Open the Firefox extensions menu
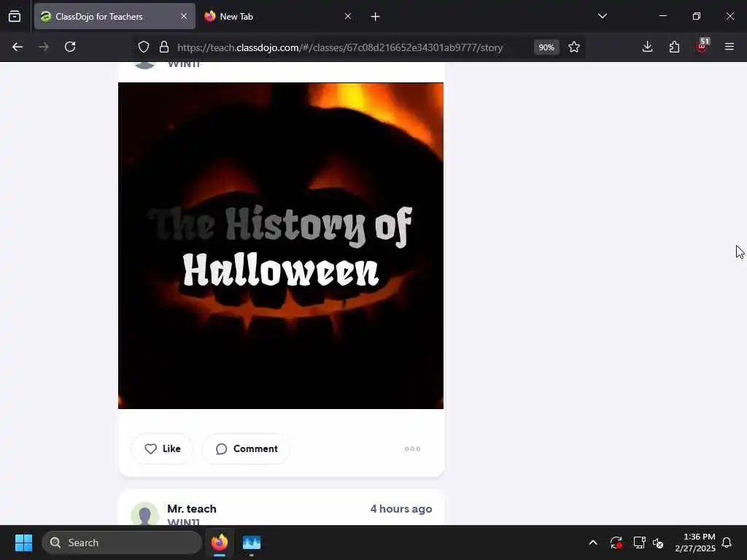Viewport: 747px width, 560px height. click(674, 47)
